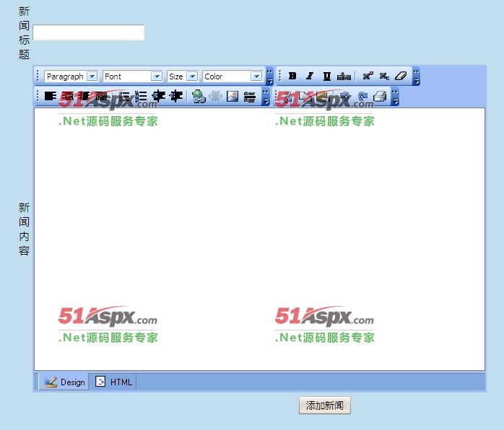Click the eraser remove-format icon
Screen dimensions: 504x430
[x=401, y=76]
